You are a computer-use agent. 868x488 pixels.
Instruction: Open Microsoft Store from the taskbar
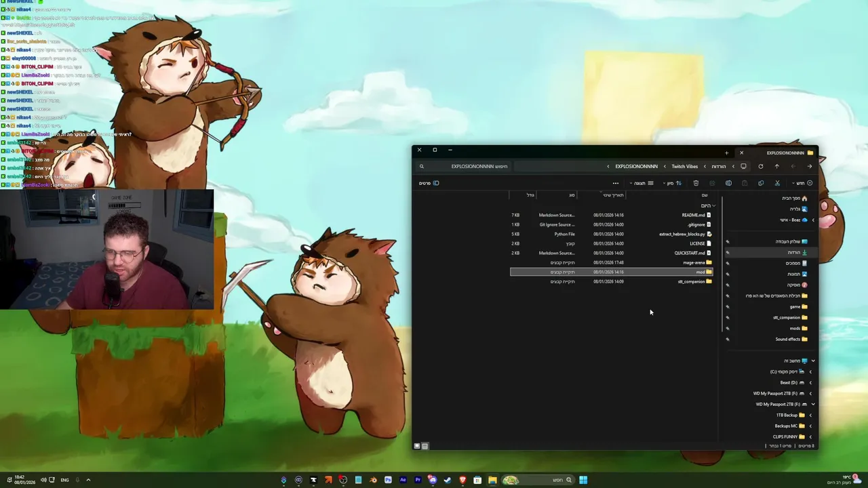[x=477, y=480]
